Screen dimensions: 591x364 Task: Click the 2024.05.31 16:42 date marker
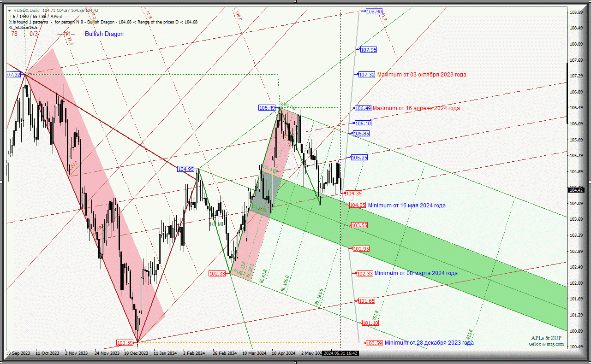tap(340, 353)
